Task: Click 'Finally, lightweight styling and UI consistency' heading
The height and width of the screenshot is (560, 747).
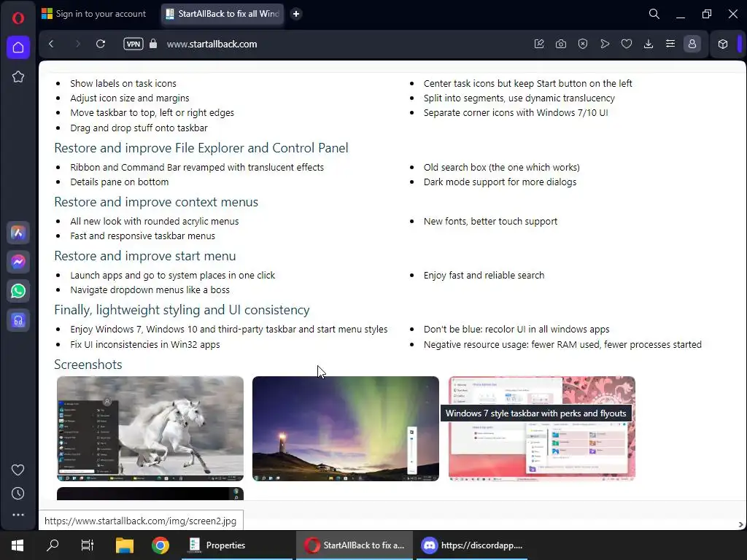Action: coord(182,310)
